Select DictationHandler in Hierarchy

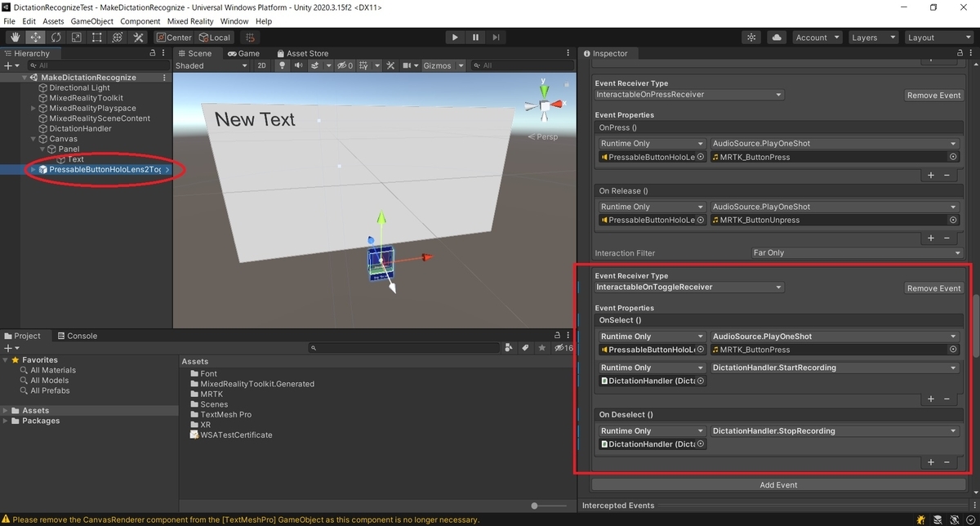click(x=80, y=129)
